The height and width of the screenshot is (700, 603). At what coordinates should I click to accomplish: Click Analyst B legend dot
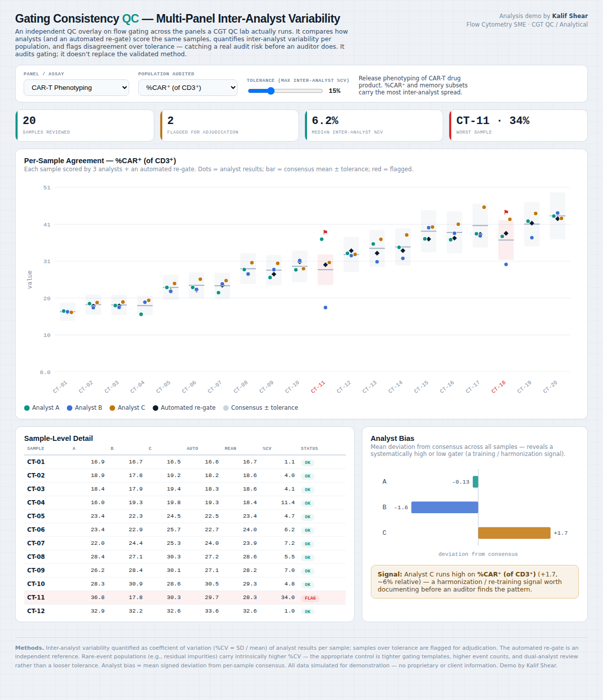coord(70,408)
